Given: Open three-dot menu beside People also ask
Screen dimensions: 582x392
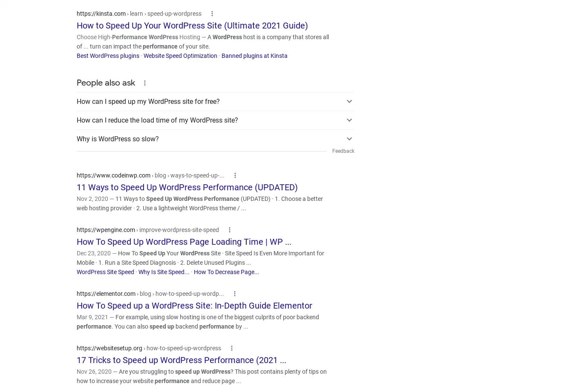Looking at the screenshot, I should click(145, 83).
